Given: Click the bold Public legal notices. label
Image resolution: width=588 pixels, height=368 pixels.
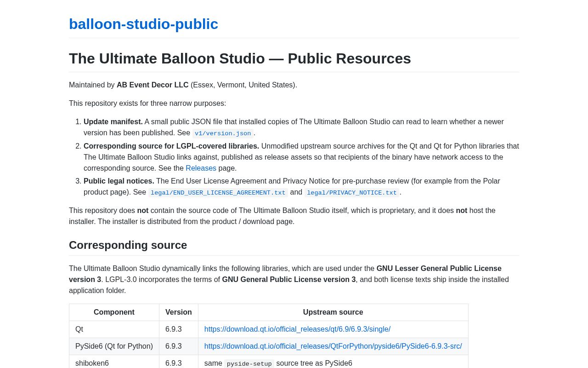Looking at the screenshot, I should [x=119, y=181].
